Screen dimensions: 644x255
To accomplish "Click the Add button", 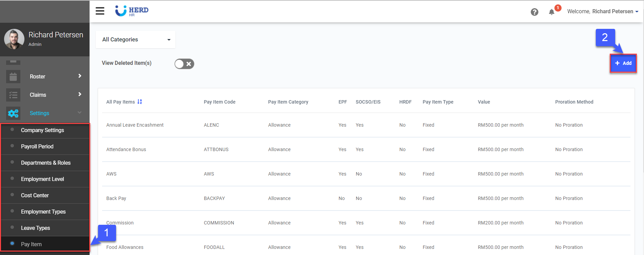I will pyautogui.click(x=623, y=63).
